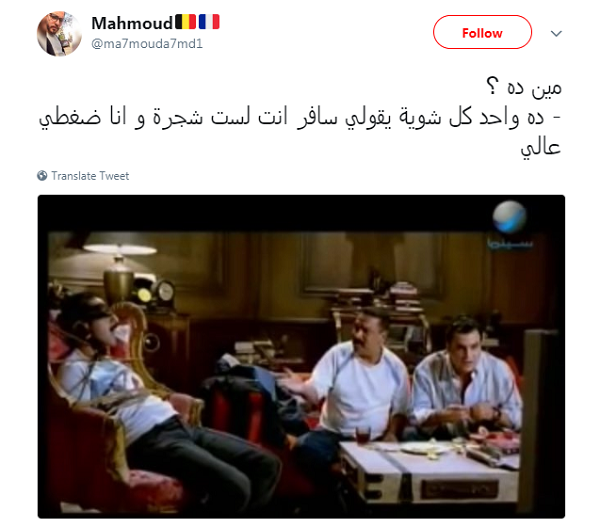Click the desk clock in the movie still

(165, 292)
